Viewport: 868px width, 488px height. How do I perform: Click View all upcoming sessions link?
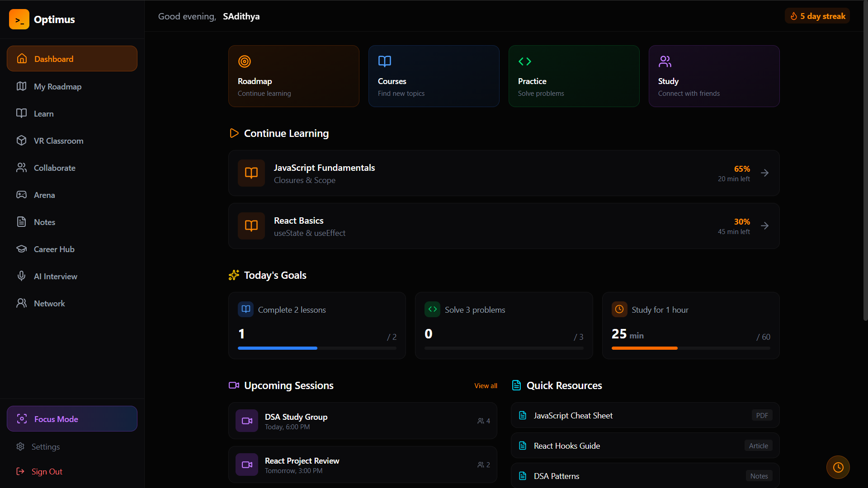click(x=486, y=386)
